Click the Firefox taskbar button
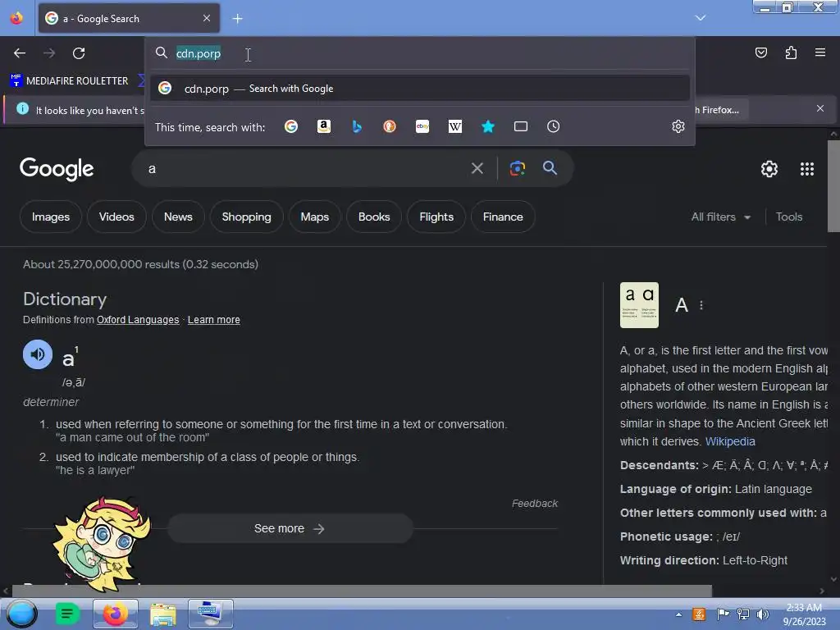The width and height of the screenshot is (840, 630). (x=116, y=614)
